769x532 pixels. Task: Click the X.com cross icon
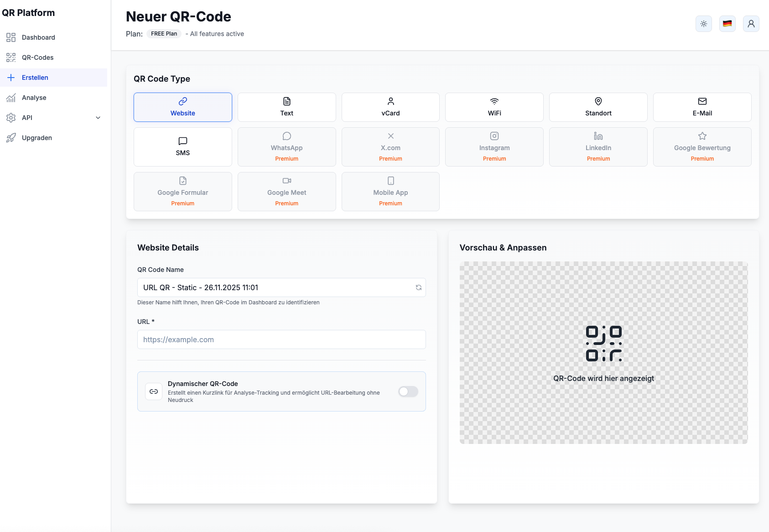391,136
